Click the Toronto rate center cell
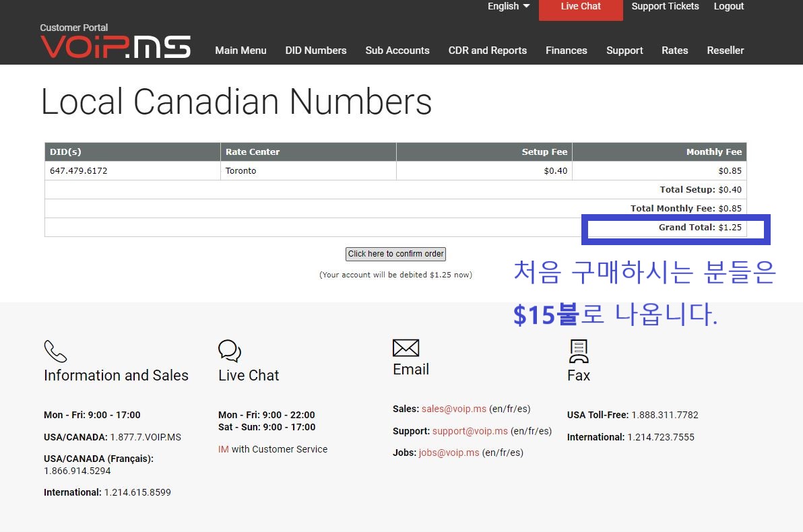Viewport: 803px width, 532px height. tap(309, 170)
